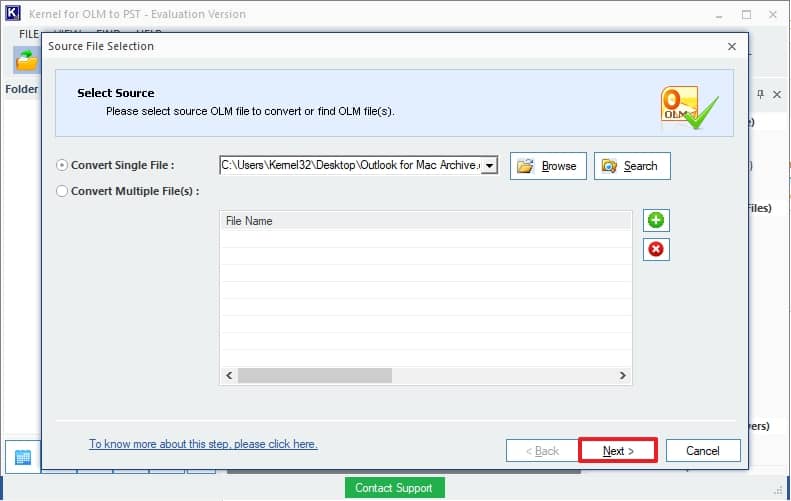Click the Back button
Image resolution: width=791 pixels, height=501 pixels.
[542, 451]
